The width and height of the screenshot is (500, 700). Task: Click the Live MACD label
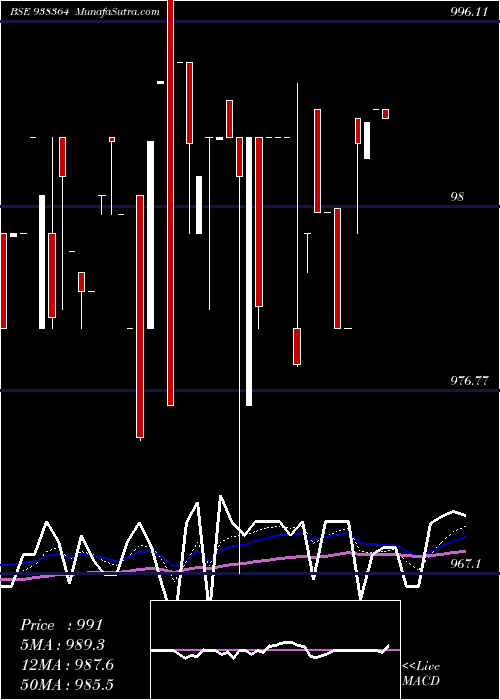[x=421, y=674]
